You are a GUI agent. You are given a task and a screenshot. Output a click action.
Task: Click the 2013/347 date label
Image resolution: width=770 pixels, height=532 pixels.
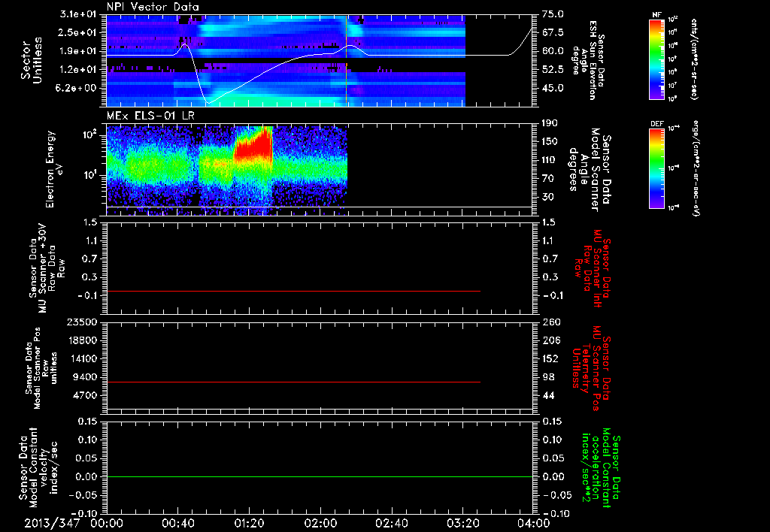[x=52, y=523]
